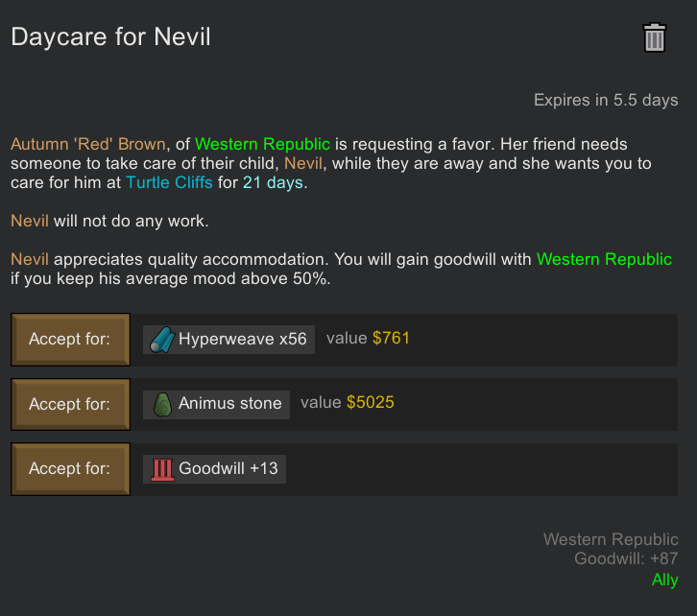Accept quest for Animus stone reward

70,404
